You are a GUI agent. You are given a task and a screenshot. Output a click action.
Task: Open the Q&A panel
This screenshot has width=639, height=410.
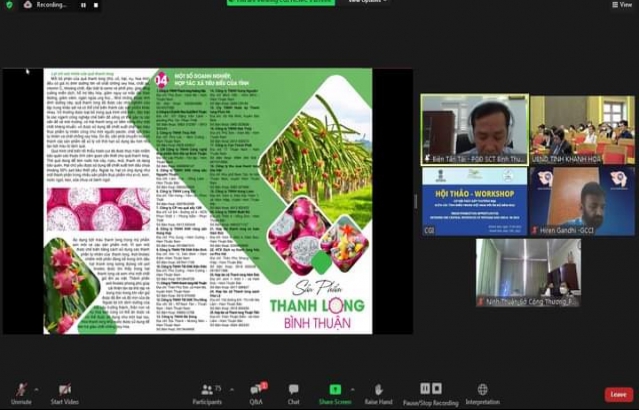click(x=256, y=394)
